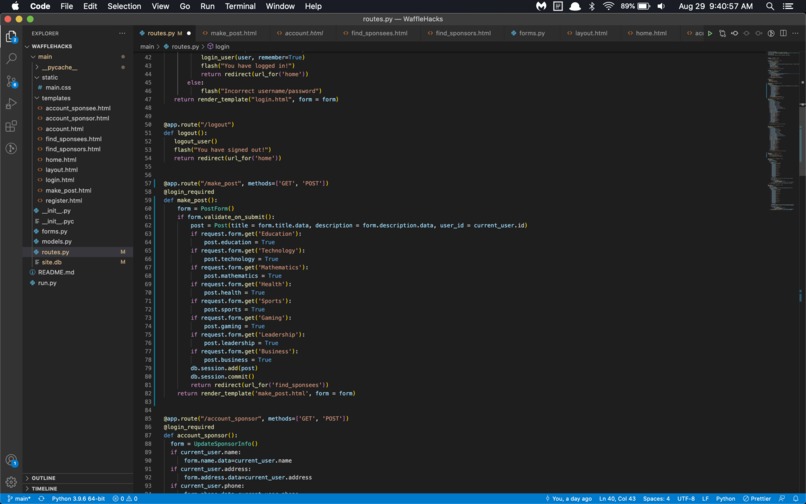
Task: Open README.md in the explorer
Action: [x=56, y=273]
